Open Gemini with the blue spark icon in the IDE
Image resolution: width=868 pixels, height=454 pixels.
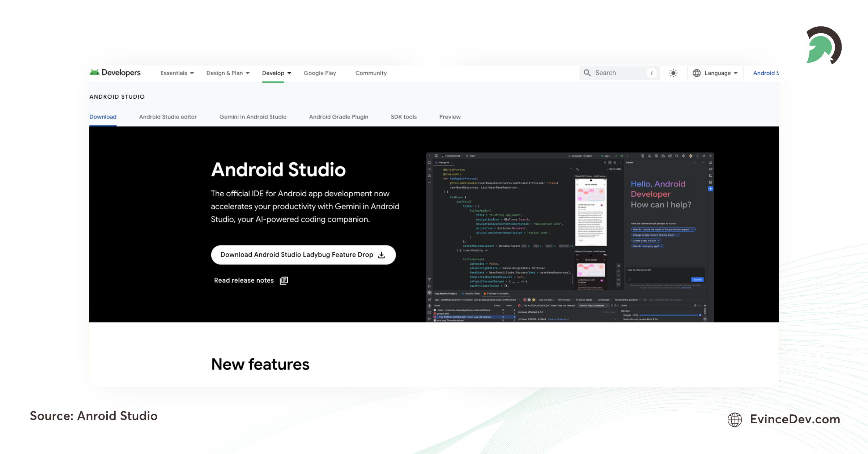[711, 189]
